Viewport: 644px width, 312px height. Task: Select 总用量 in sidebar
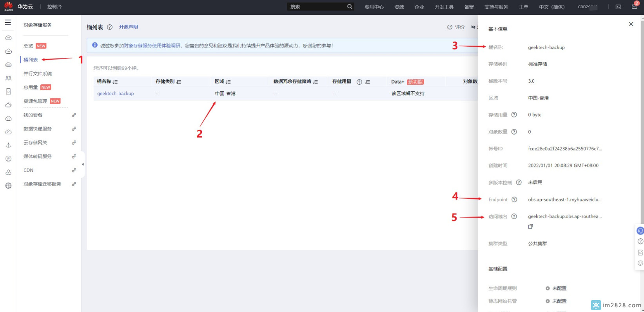(x=31, y=87)
